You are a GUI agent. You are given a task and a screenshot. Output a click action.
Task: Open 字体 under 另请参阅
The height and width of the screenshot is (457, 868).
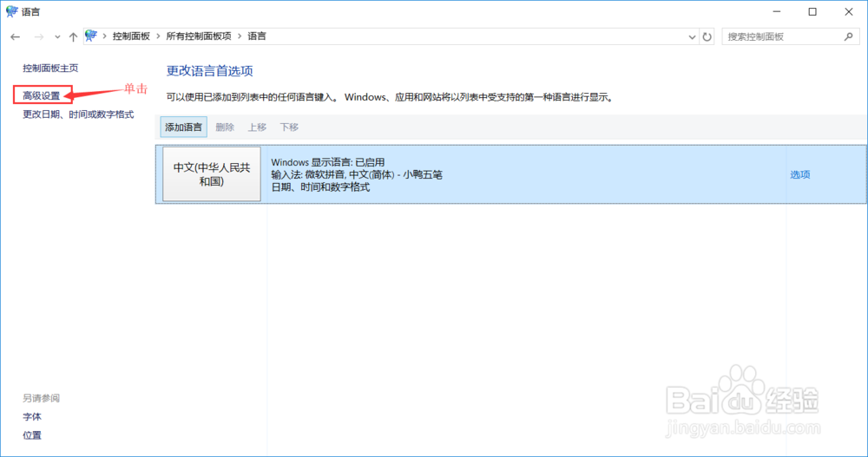(32, 416)
